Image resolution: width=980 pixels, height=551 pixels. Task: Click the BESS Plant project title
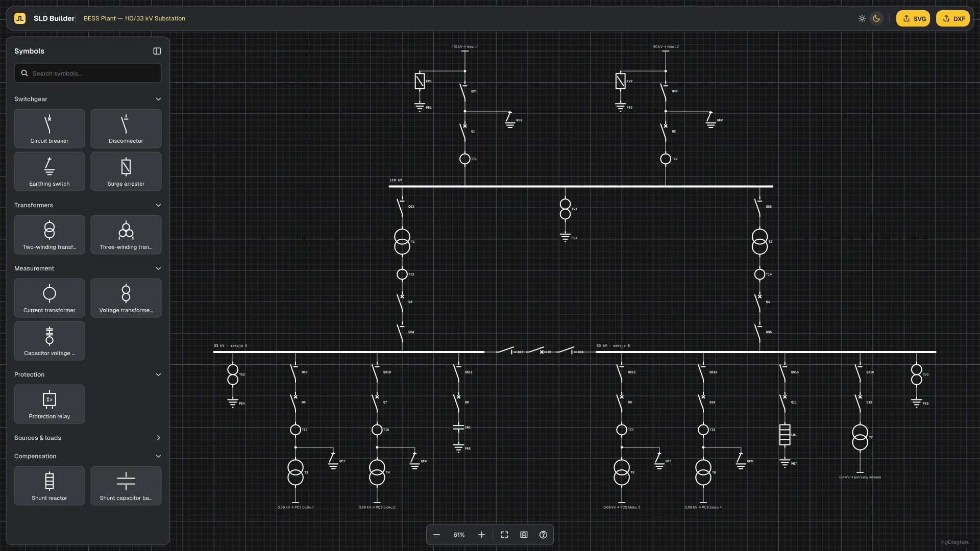134,18
